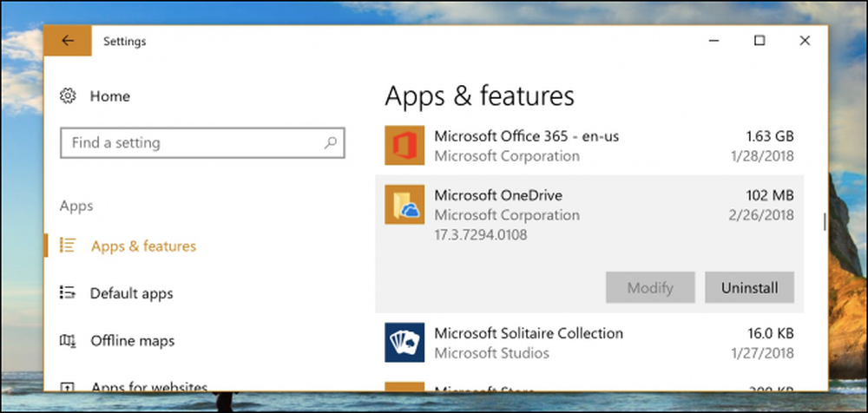Click the Microsoft Office 365 app icon
Image resolution: width=868 pixels, height=413 pixels.
click(404, 145)
